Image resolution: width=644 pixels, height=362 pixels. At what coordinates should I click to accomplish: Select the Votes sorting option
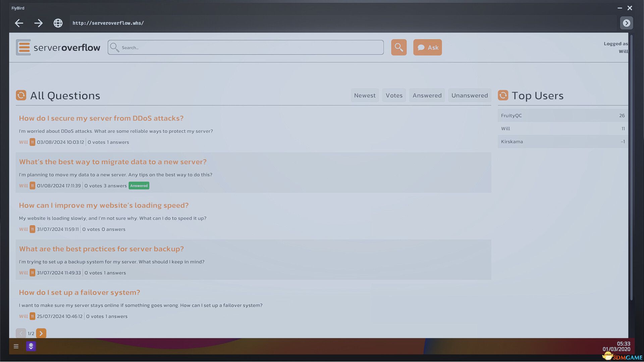[x=394, y=95]
